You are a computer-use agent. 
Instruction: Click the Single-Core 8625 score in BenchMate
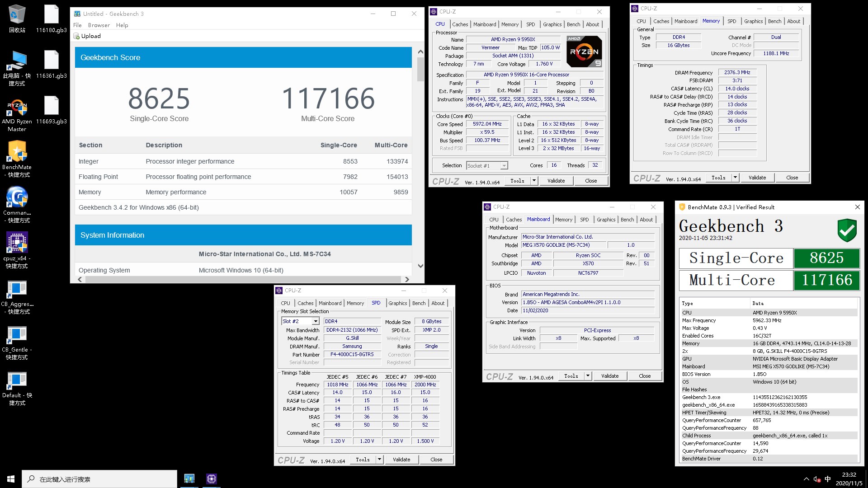click(827, 258)
